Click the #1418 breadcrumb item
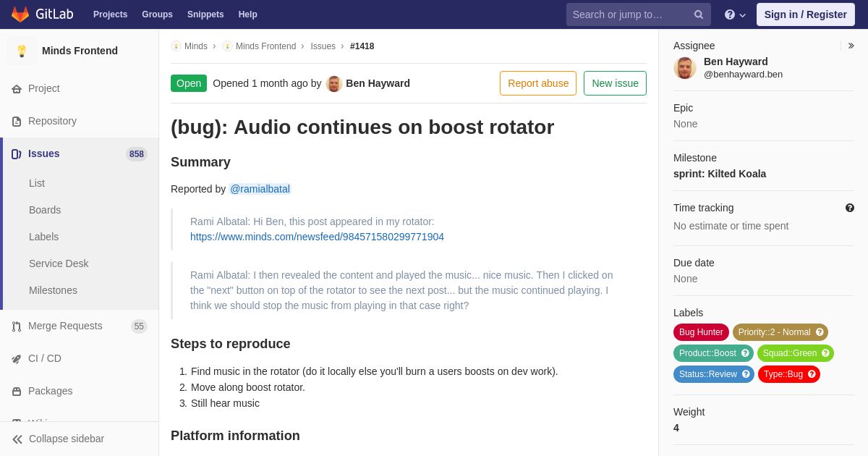The height and width of the screenshot is (456, 868). (362, 46)
